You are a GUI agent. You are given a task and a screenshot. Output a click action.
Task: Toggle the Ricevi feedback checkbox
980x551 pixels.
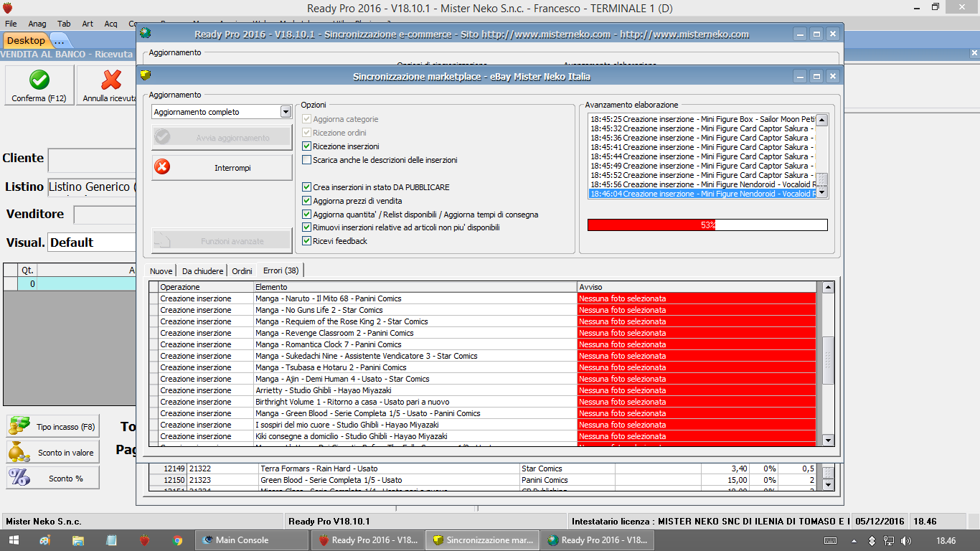(x=307, y=241)
